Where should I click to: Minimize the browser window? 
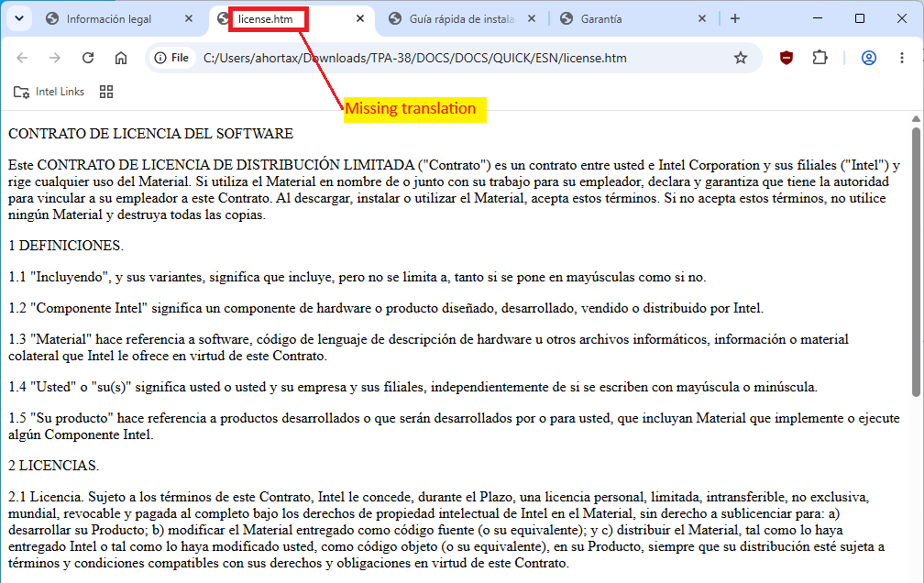818,18
